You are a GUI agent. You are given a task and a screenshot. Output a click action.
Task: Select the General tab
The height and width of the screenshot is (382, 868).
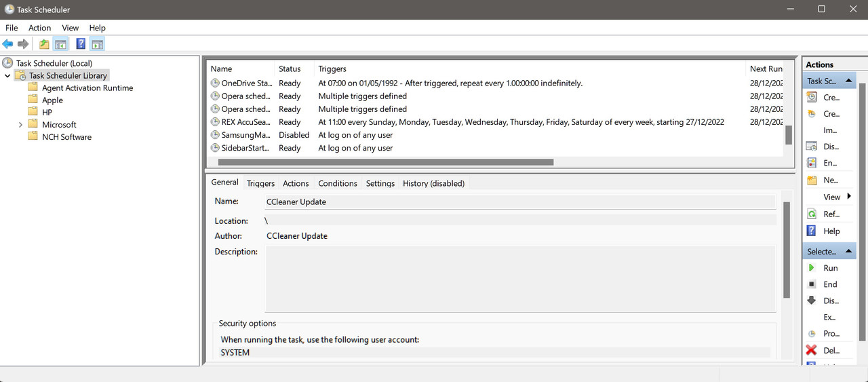pos(224,182)
